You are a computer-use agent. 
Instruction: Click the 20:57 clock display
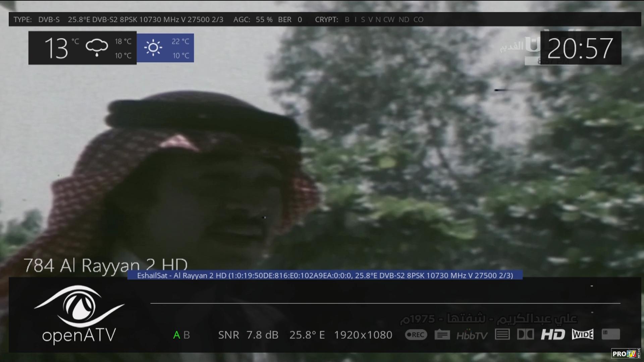(580, 49)
